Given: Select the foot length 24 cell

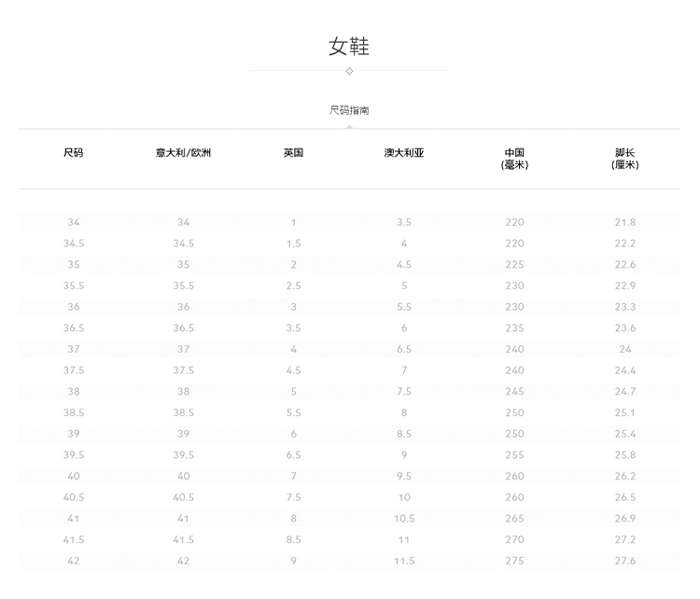Looking at the screenshot, I should (624, 349).
